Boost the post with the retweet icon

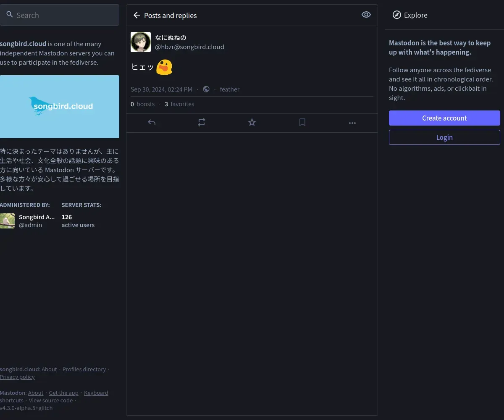coord(202,122)
